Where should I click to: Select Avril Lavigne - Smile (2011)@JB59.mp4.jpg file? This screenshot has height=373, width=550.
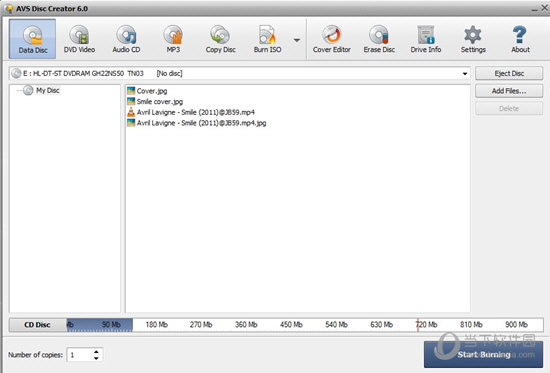(201, 123)
